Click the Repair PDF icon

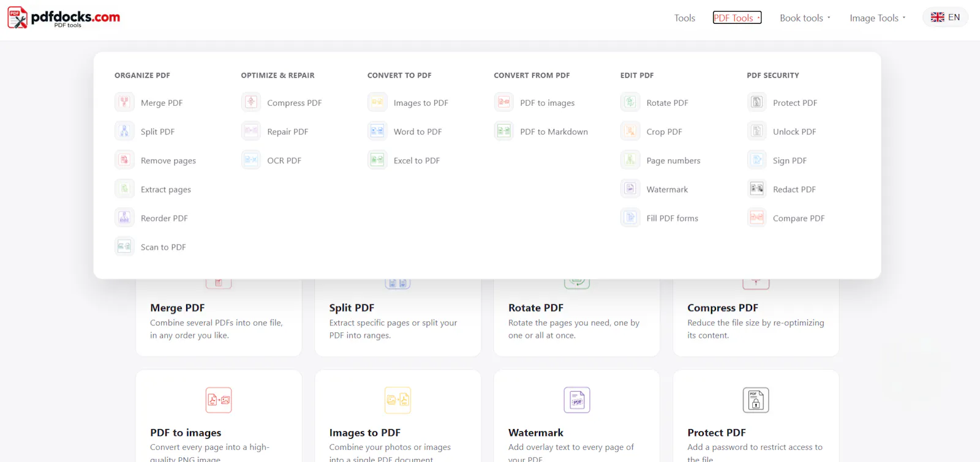pos(251,131)
